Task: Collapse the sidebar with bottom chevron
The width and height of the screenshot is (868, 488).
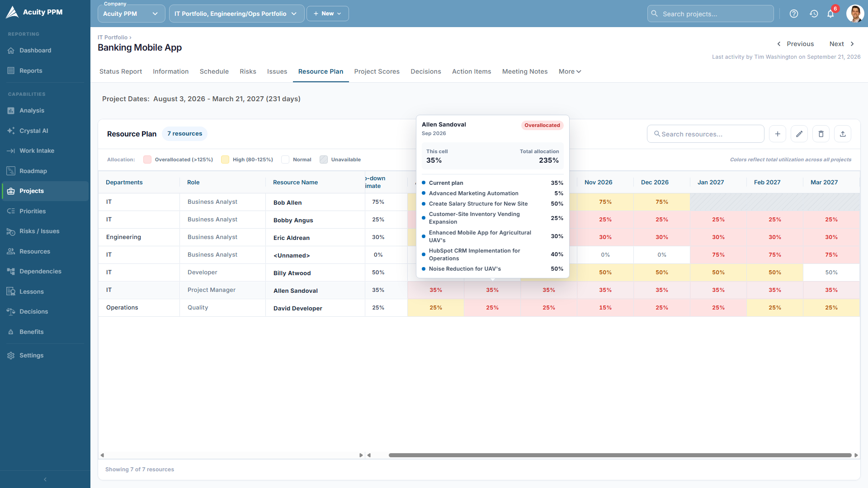Action: pyautogui.click(x=45, y=479)
